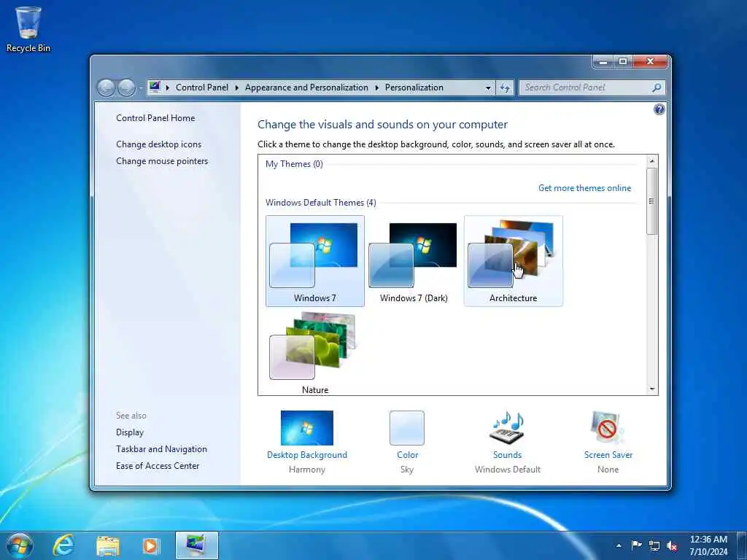Screen dimensions: 747x560
Task: Expand arrow after Appearance and Personalization breadcrumb
Action: [377, 87]
